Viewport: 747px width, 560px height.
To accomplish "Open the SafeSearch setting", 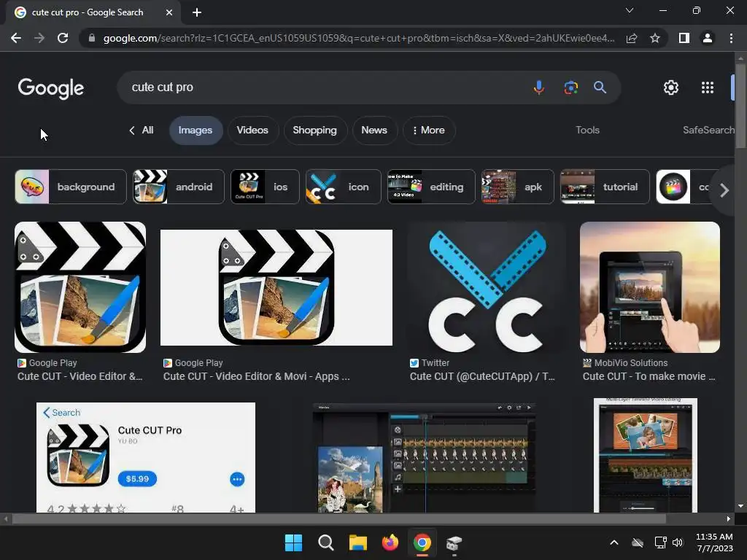I will [708, 130].
